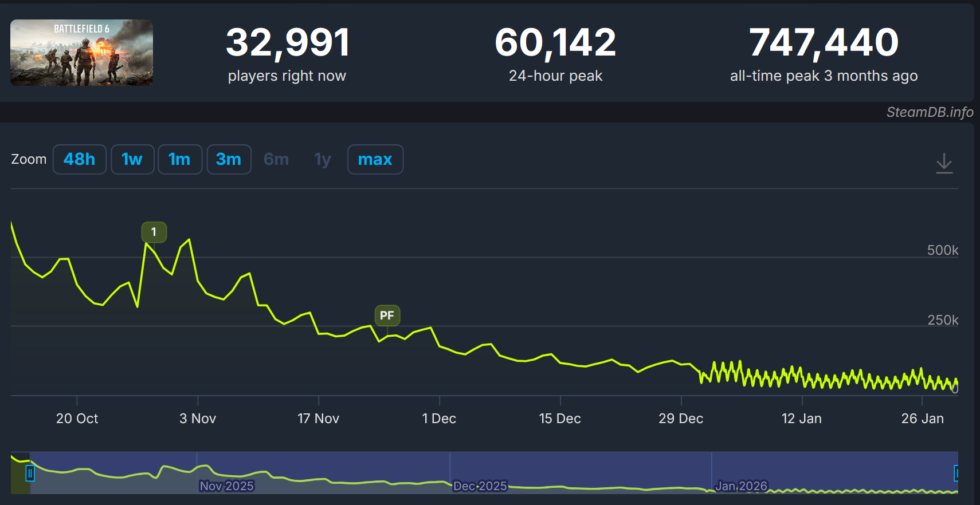Grab the left navigator range handle
980x505 pixels.
[30, 474]
